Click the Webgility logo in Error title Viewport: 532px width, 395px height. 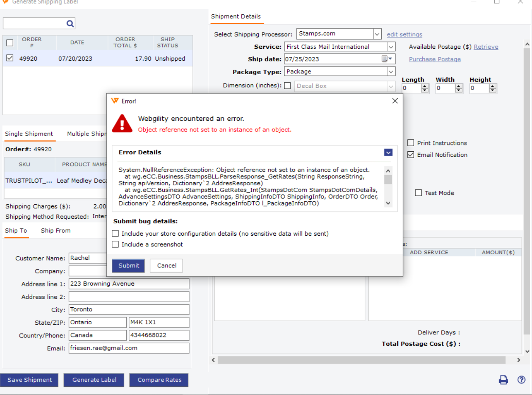pos(114,101)
